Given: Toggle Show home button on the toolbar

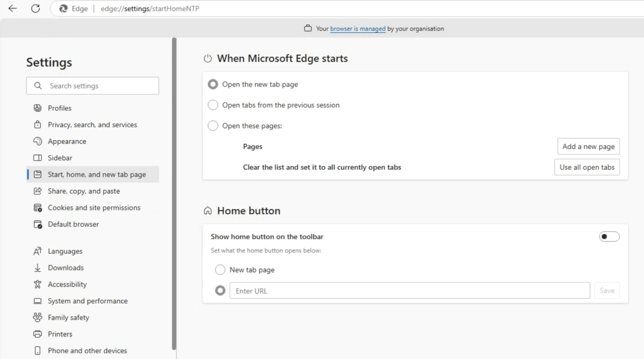Looking at the screenshot, I should 609,236.
